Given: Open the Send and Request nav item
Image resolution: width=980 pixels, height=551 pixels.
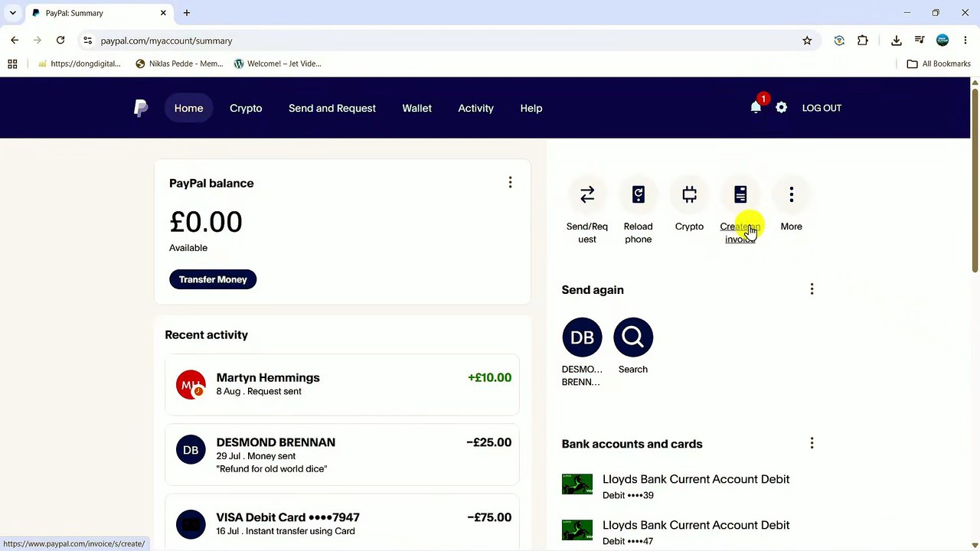Looking at the screenshot, I should pyautogui.click(x=332, y=108).
